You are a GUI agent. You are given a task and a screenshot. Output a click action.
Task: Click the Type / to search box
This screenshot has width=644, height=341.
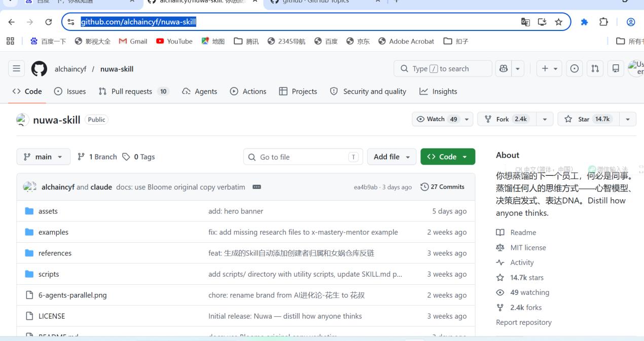[443, 69]
